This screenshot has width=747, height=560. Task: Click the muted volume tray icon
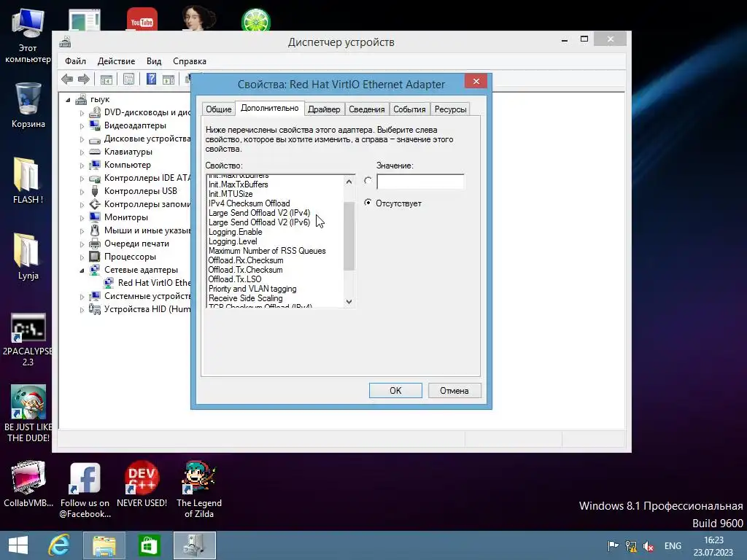649,546
